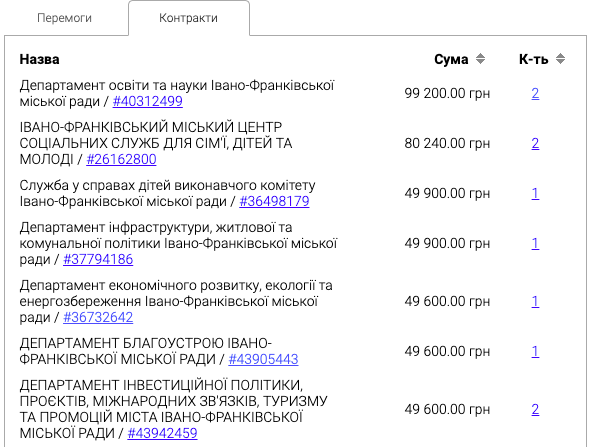
Task: Open link #40312499
Action: click(148, 101)
